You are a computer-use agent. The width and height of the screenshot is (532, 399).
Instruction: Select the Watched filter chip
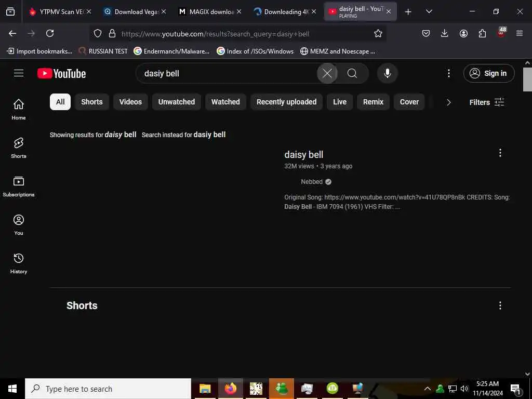pos(225,102)
